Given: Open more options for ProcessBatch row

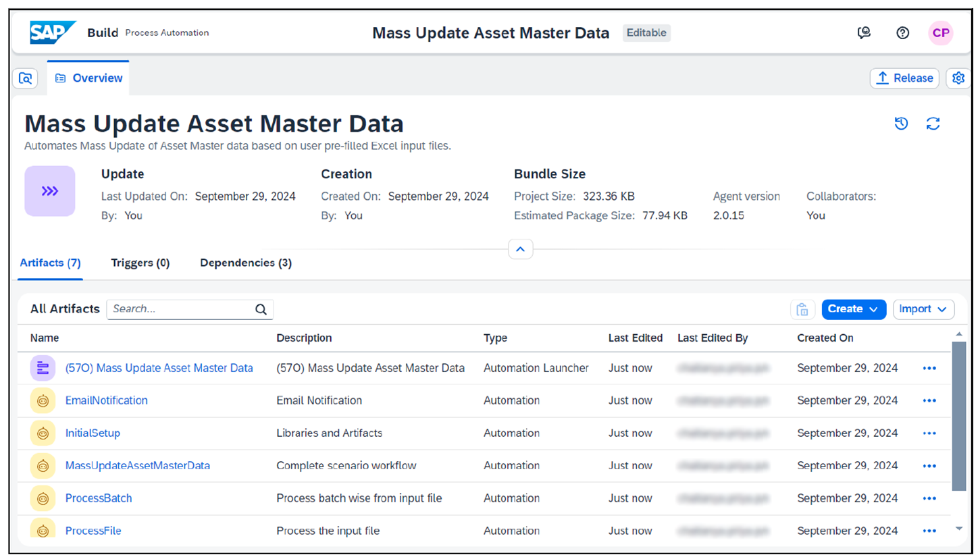Looking at the screenshot, I should click(x=929, y=498).
